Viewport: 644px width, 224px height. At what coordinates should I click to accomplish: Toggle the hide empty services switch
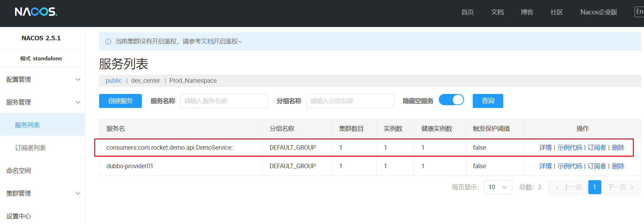click(451, 100)
